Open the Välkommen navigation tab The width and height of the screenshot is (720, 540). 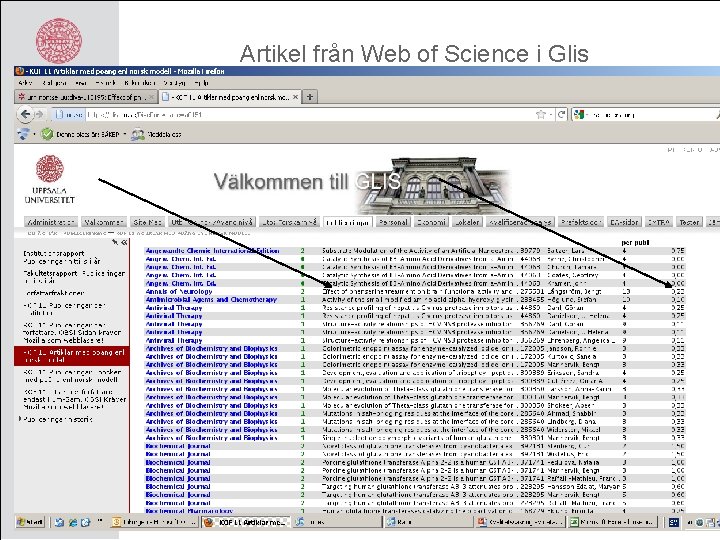[x=104, y=222]
